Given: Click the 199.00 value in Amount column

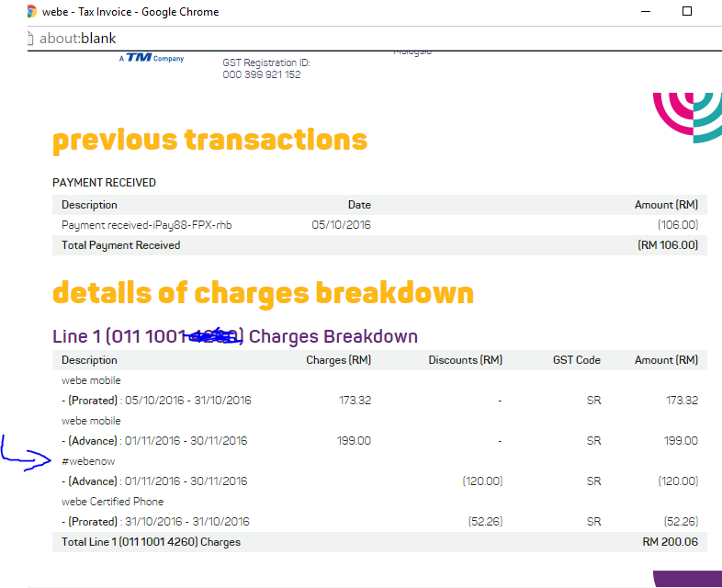Looking at the screenshot, I should click(681, 441).
